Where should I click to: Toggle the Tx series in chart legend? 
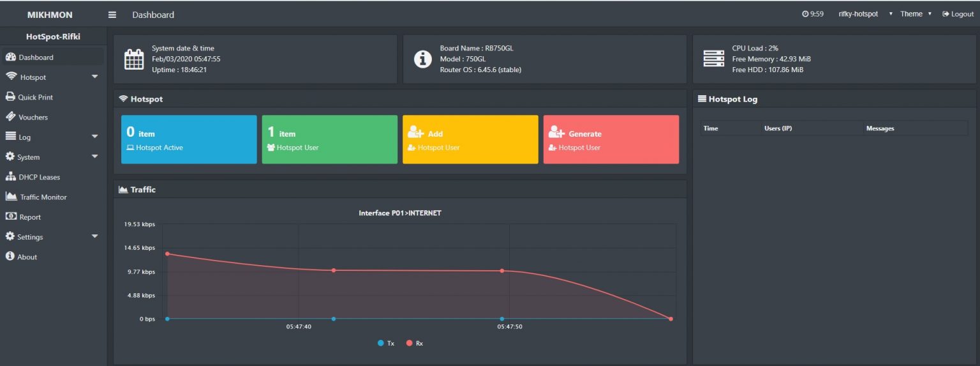click(386, 343)
